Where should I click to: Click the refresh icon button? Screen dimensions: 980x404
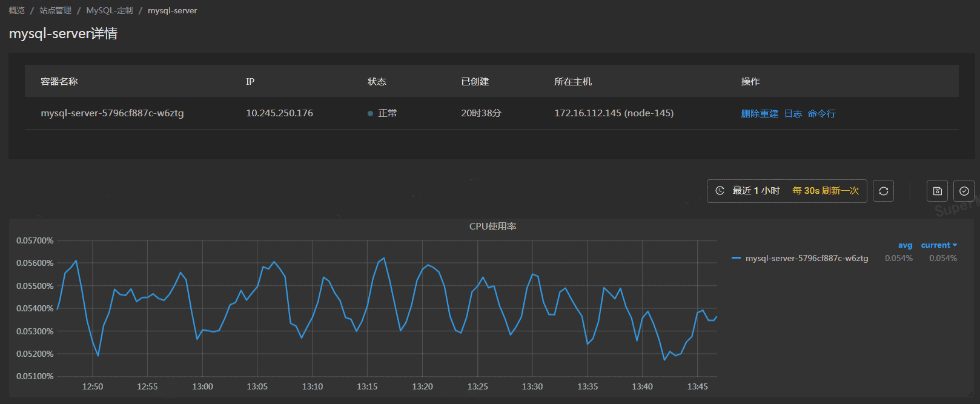coord(883,191)
